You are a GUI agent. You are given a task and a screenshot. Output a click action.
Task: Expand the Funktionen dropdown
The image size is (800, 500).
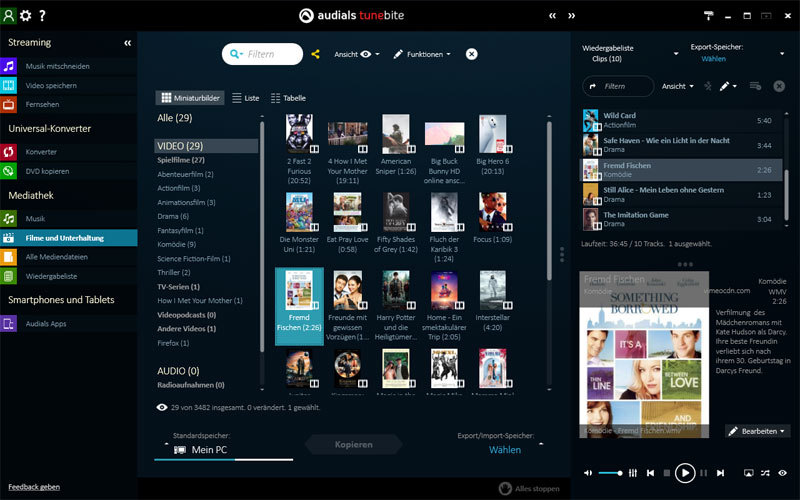pyautogui.click(x=422, y=54)
